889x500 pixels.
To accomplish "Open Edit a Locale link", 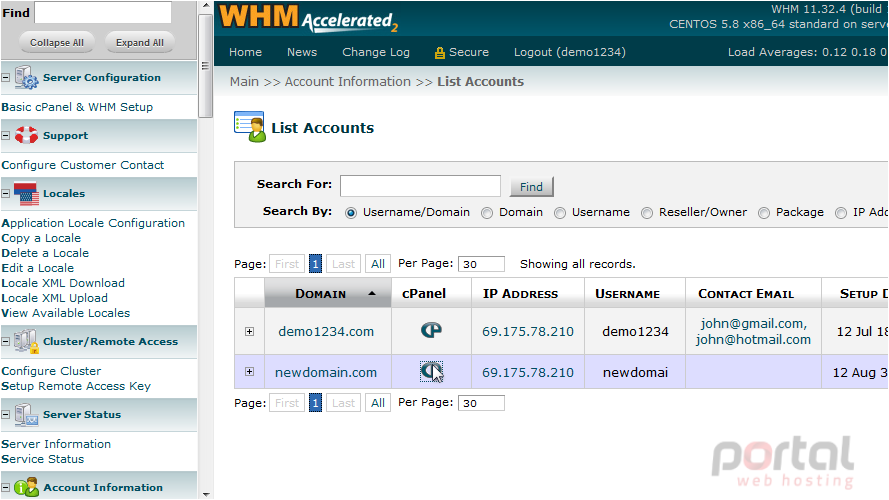I will pyautogui.click(x=37, y=268).
